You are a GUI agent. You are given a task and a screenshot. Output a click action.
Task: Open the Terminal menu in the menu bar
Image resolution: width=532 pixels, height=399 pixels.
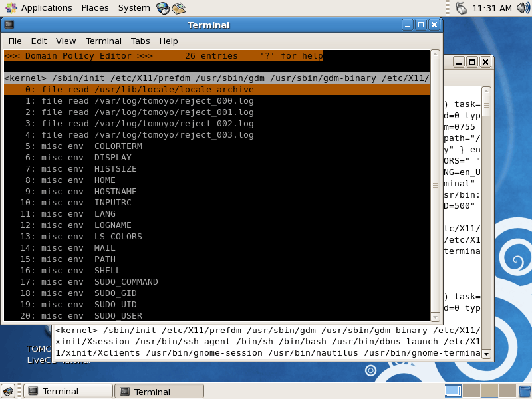(104, 41)
